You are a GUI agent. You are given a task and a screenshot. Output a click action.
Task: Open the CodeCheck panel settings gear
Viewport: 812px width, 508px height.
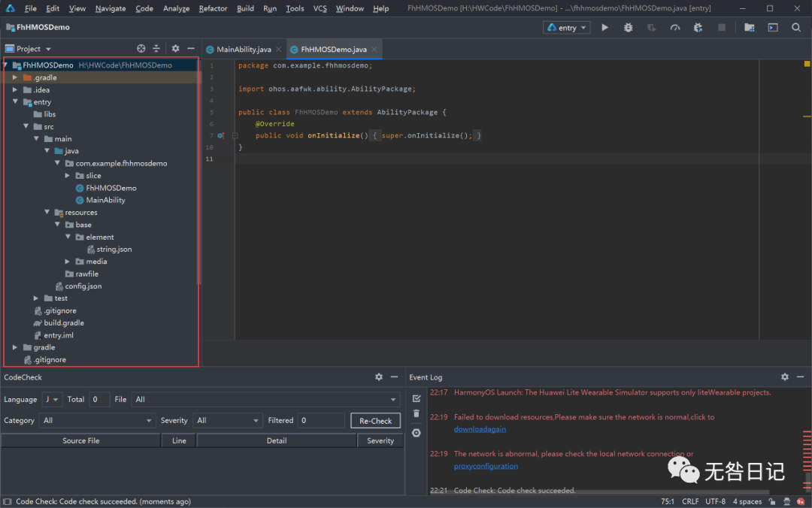click(379, 377)
